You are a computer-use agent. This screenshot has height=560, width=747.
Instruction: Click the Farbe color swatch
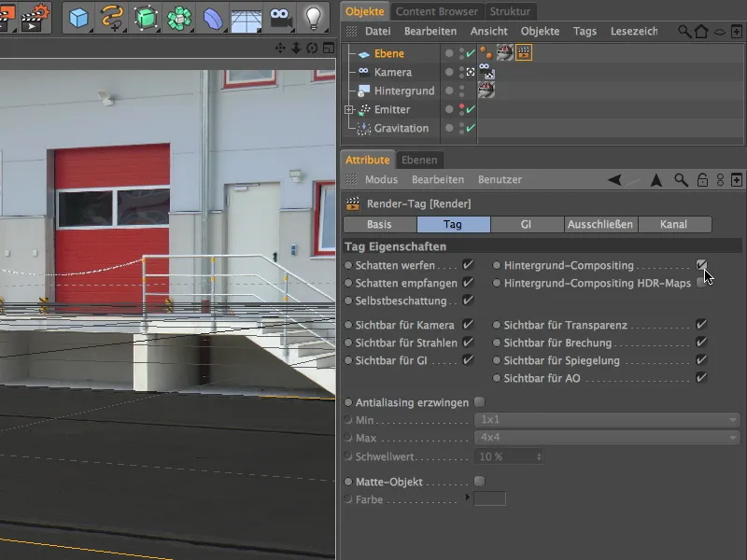click(491, 499)
